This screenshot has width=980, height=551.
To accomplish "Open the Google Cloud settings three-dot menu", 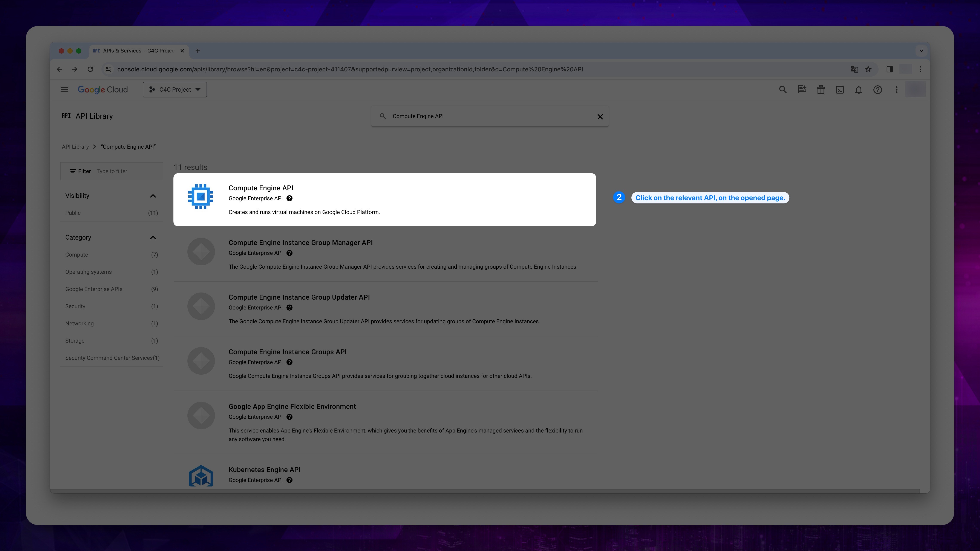I will click(x=896, y=89).
